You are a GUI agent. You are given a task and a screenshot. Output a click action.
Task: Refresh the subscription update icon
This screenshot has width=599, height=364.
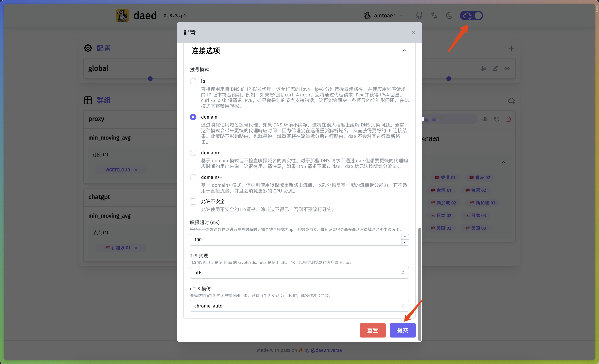(x=497, y=119)
